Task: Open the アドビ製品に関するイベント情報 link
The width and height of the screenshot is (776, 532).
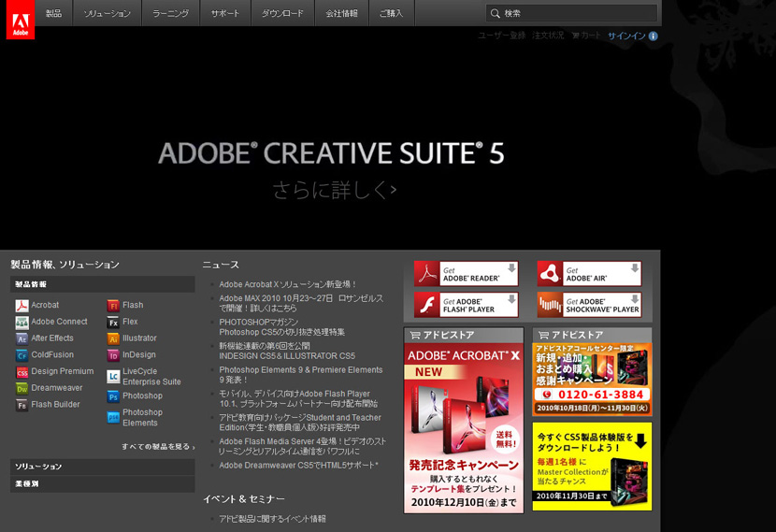Action: tap(272, 519)
